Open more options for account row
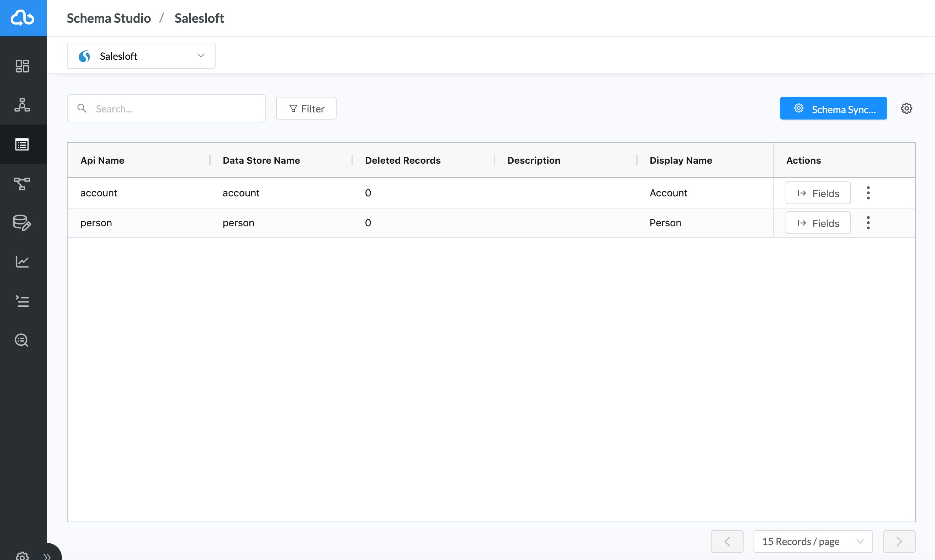Screen dimensions: 935x560 868,193
